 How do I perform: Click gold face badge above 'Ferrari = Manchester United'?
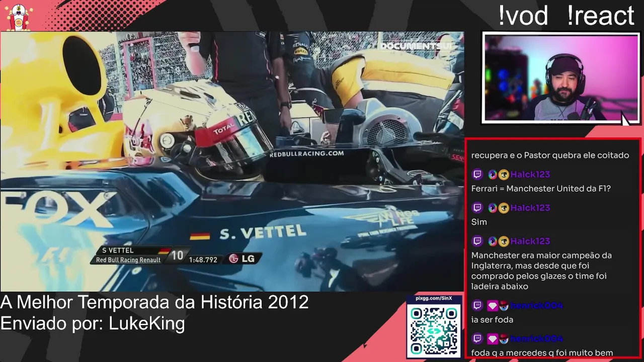pos(504,174)
